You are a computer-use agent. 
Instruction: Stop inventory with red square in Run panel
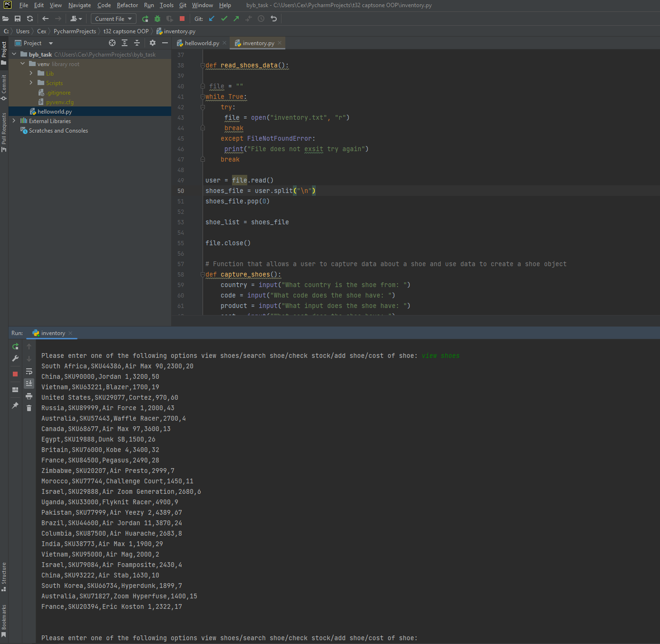[15, 374]
